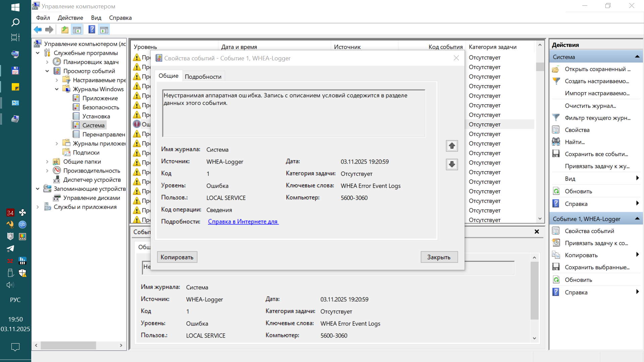Click the Up one level folder icon
This screenshot has width=644, height=362.
[65, 30]
